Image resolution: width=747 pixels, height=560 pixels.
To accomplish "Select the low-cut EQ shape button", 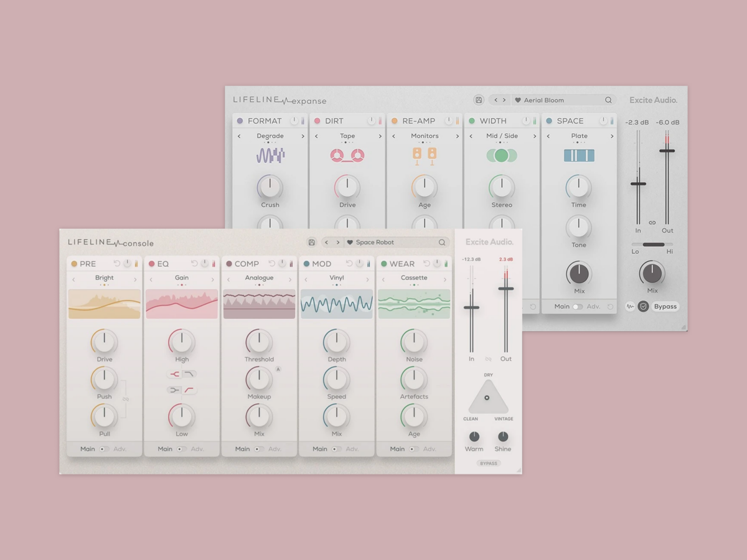I will 189,390.
